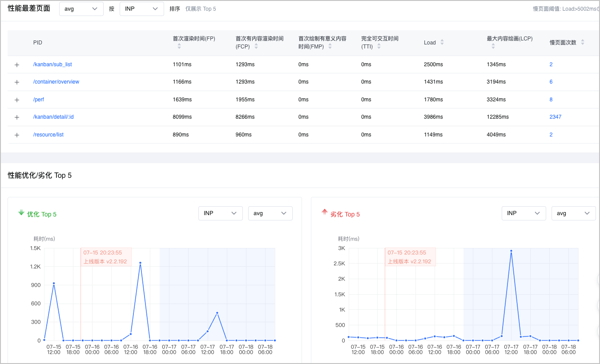The height and width of the screenshot is (364, 600).
Task: Click slow page count 8 for /perf
Action: pyautogui.click(x=551, y=100)
